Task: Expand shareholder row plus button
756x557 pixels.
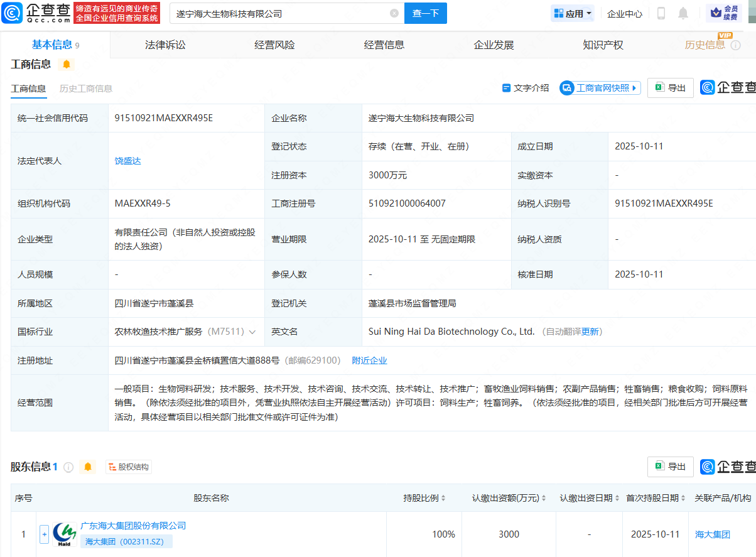Action: [44, 534]
